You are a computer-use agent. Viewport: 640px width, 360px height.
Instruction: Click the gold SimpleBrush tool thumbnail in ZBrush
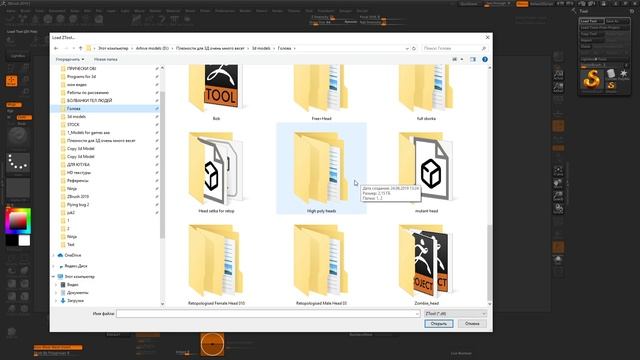coord(591,79)
